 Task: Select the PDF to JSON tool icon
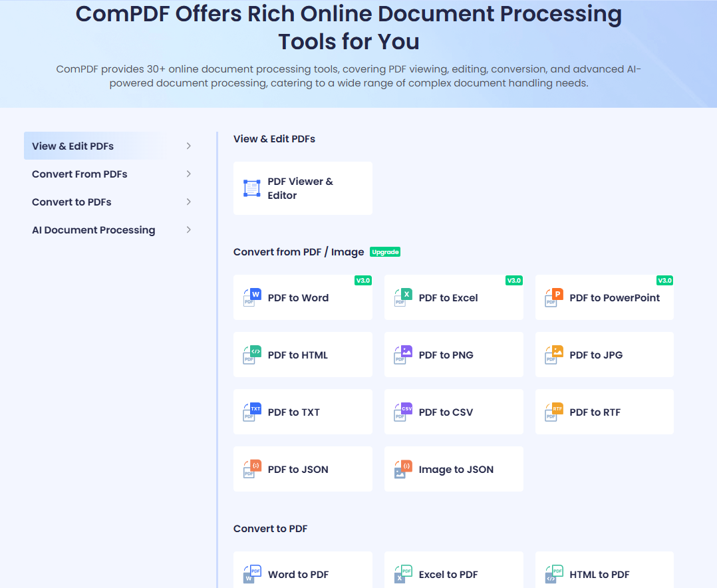click(x=251, y=469)
